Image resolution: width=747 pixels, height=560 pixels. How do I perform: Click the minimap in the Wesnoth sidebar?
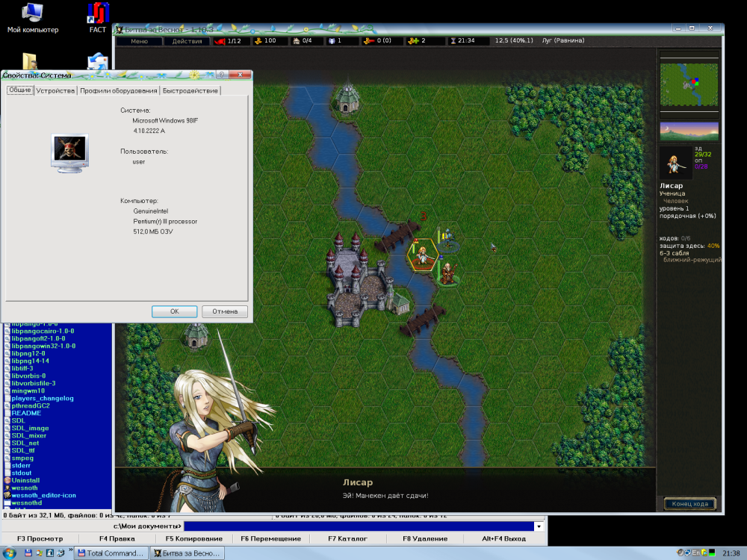tap(689, 84)
